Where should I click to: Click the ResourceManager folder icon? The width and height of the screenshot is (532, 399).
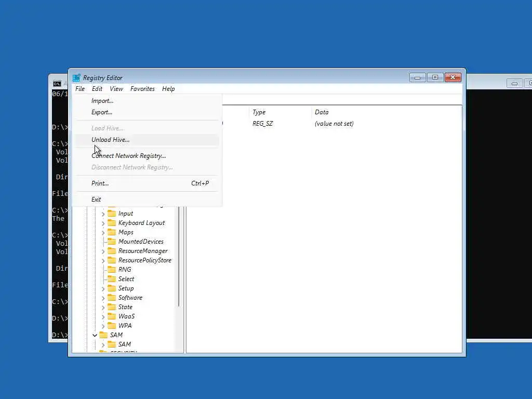coord(112,251)
